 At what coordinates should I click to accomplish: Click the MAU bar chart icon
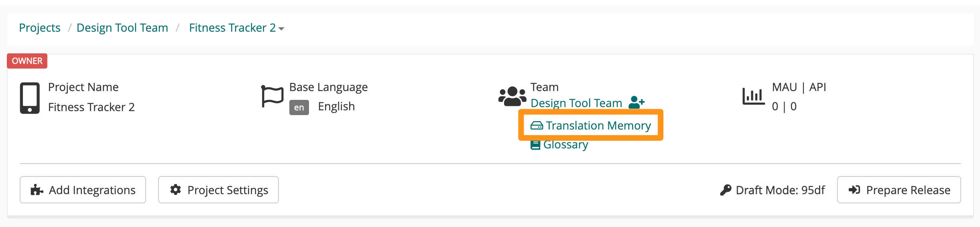pyautogui.click(x=754, y=96)
